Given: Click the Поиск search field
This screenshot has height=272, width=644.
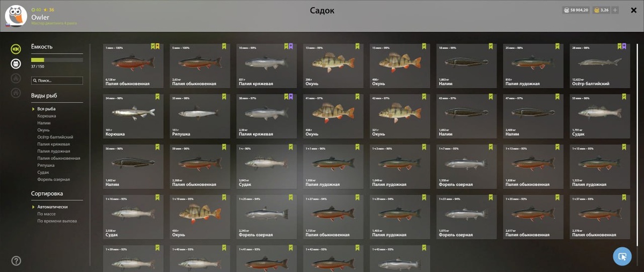Looking at the screenshot, I should point(57,80).
